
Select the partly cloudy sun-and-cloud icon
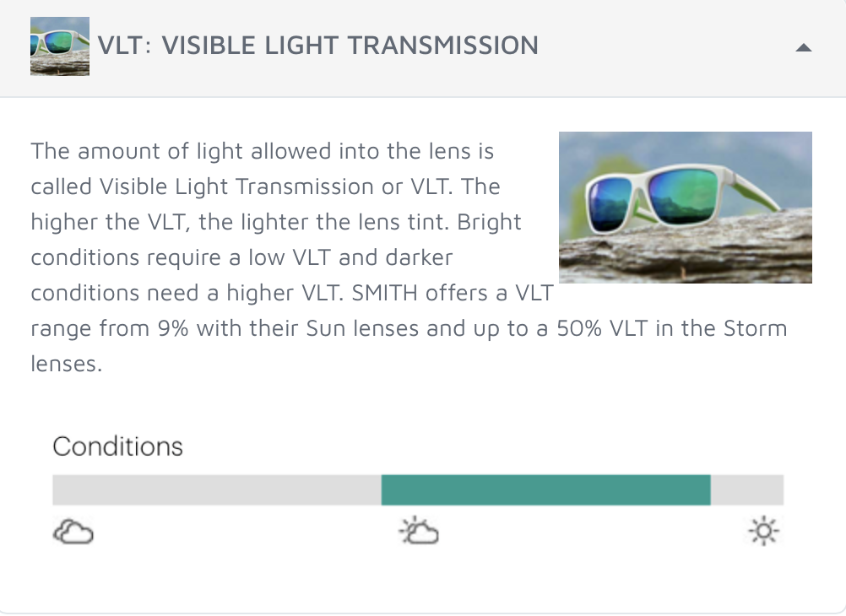coord(419,531)
